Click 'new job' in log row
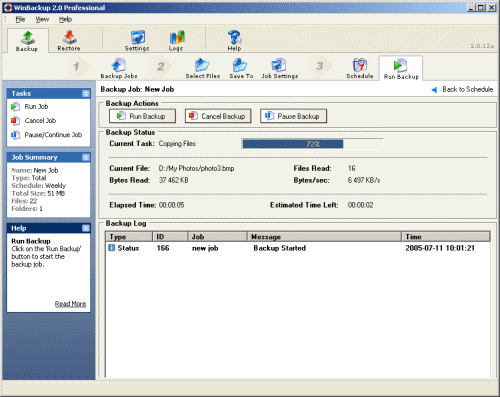Screen dimensions: 500x397 (x=205, y=248)
